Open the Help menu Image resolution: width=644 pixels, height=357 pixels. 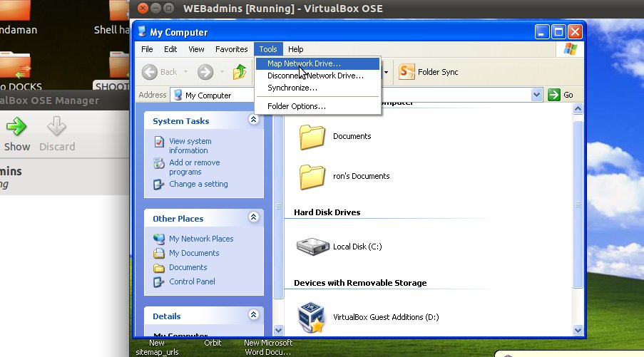pyautogui.click(x=295, y=49)
